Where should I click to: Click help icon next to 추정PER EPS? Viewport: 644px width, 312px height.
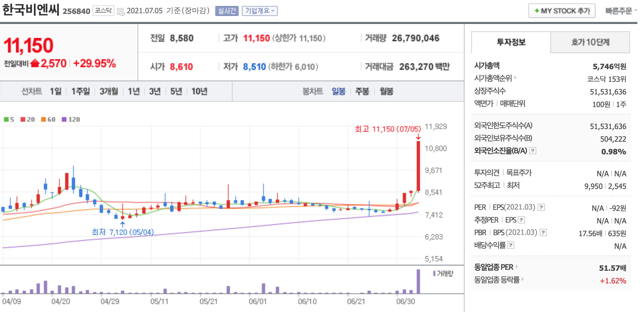click(x=522, y=220)
